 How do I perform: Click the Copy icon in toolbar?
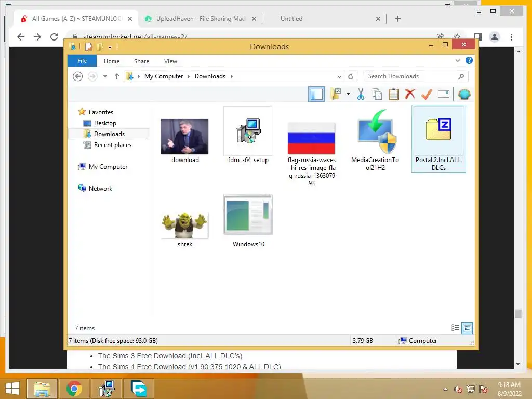point(377,94)
